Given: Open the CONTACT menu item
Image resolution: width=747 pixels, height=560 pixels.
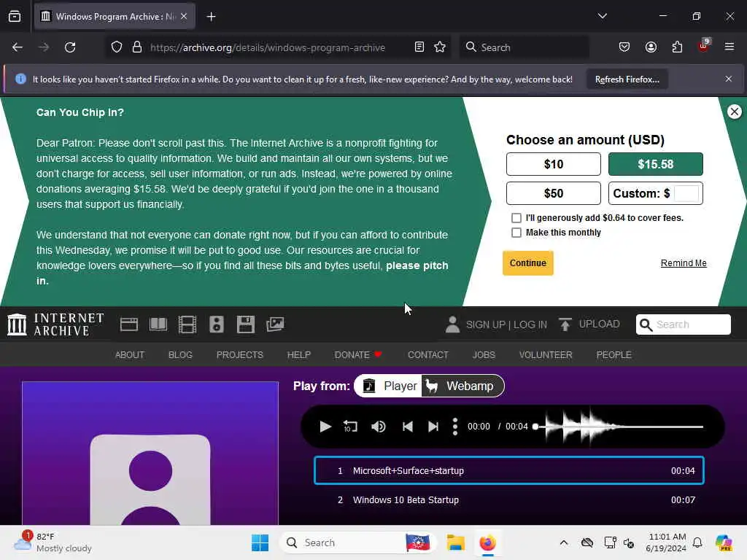Looking at the screenshot, I should (427, 355).
